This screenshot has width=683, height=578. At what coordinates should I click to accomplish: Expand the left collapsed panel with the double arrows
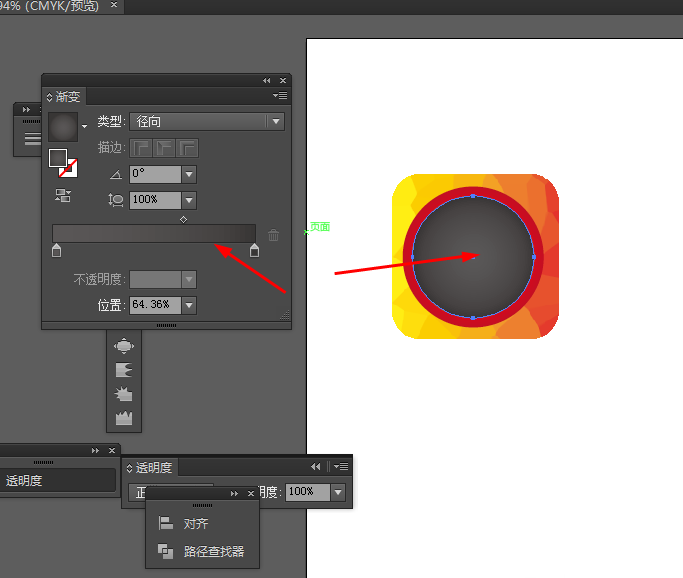pos(26,109)
